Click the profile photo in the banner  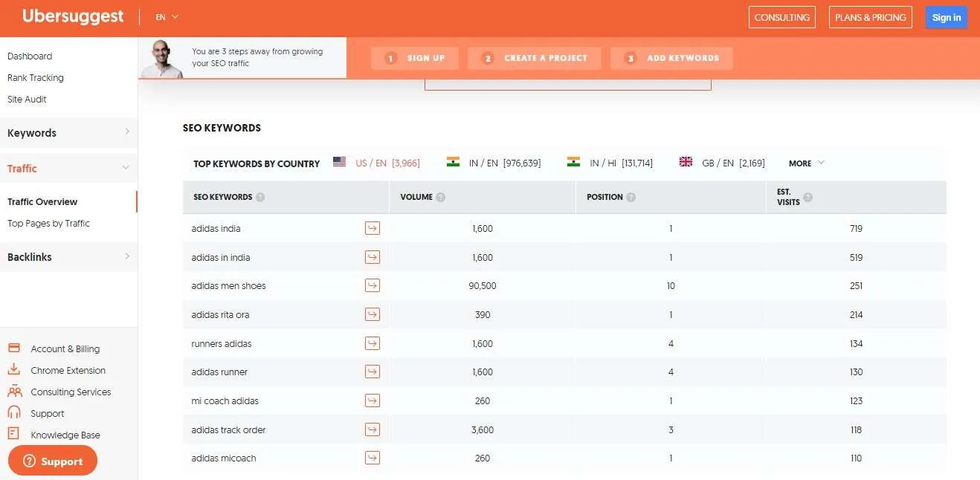[x=161, y=59]
